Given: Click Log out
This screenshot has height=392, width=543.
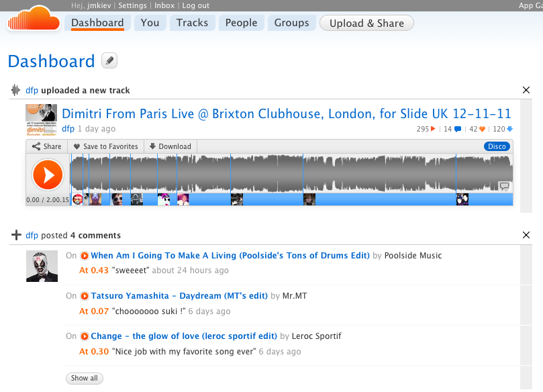Looking at the screenshot, I should coord(196,5).
